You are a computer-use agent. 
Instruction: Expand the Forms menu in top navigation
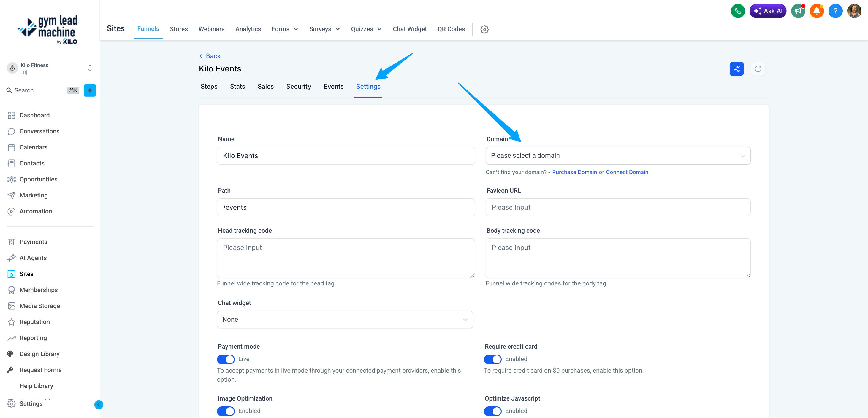285,29
